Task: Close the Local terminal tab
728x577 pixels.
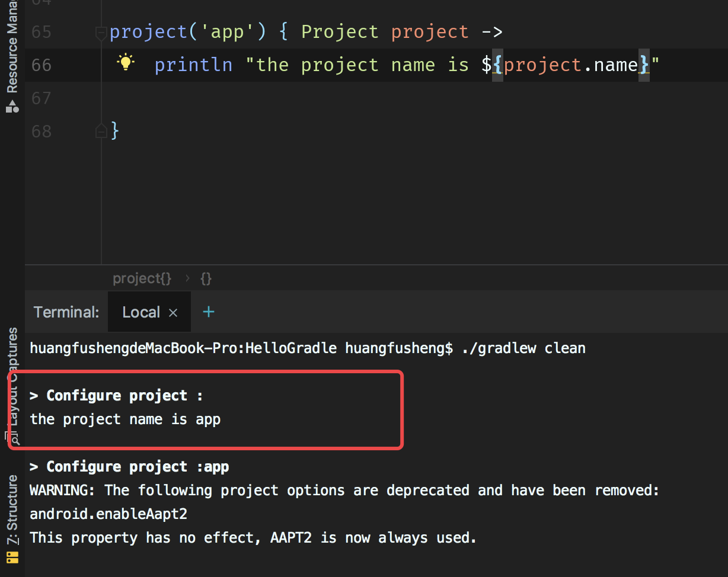Action: coord(173,313)
